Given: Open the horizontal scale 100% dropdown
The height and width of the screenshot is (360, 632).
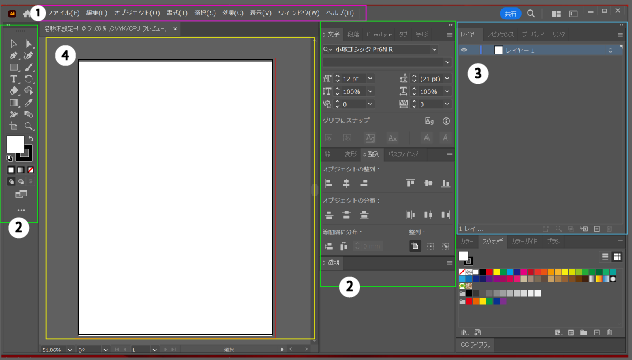Looking at the screenshot, I should [x=447, y=91].
